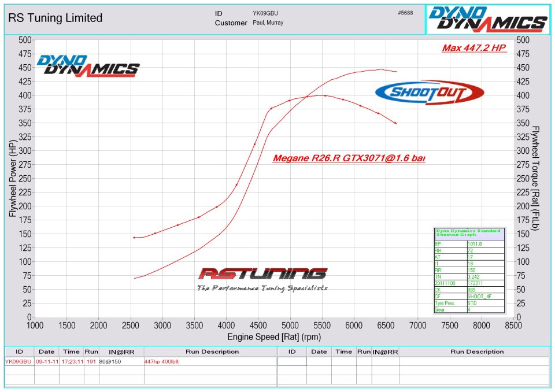The height and width of the screenshot is (392, 555).
Task: Click the Run Description header in left table
Action: 212,352
